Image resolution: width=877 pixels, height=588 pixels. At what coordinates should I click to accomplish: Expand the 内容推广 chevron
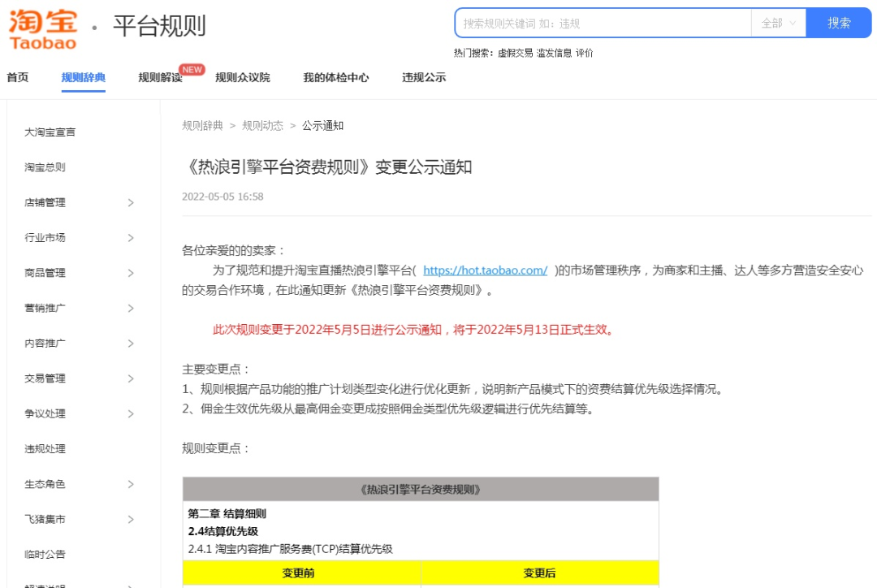[x=130, y=344]
